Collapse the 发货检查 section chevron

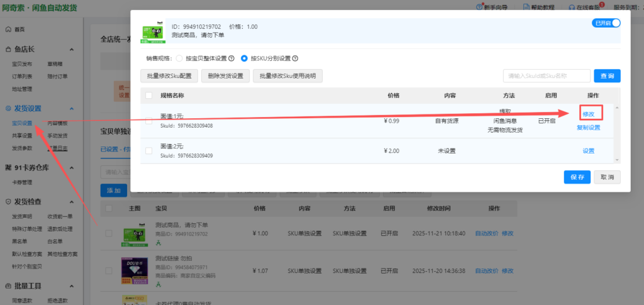pos(72,202)
